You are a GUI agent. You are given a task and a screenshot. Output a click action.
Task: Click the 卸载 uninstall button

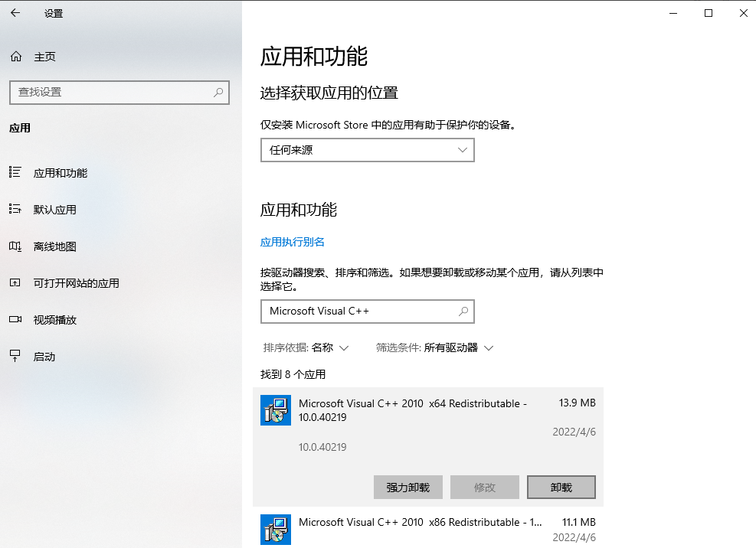[561, 488]
